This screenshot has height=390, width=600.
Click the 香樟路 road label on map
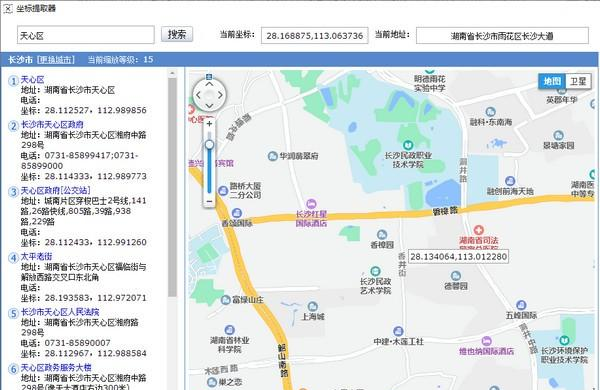(x=445, y=211)
